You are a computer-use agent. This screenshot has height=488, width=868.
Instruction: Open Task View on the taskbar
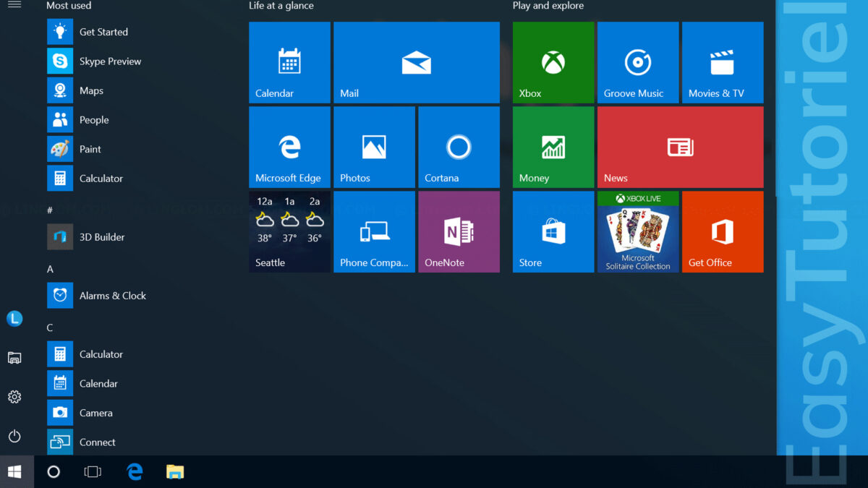click(93, 472)
